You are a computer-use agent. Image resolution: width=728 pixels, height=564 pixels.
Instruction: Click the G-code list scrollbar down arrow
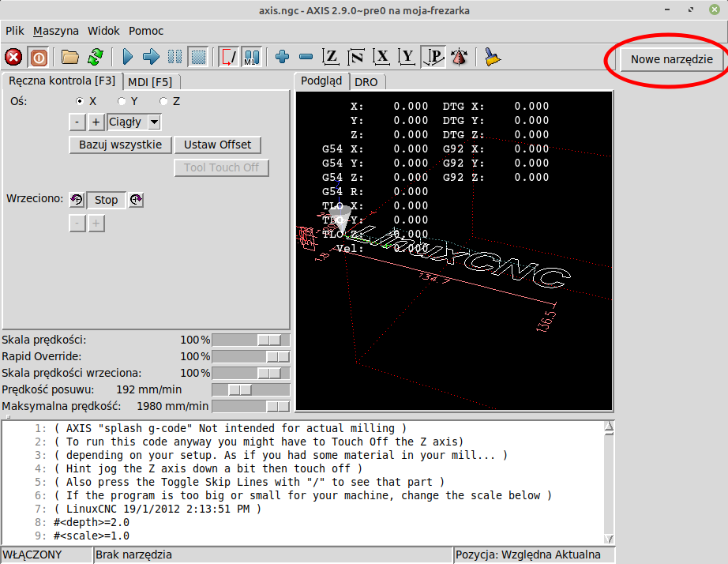[609, 538]
